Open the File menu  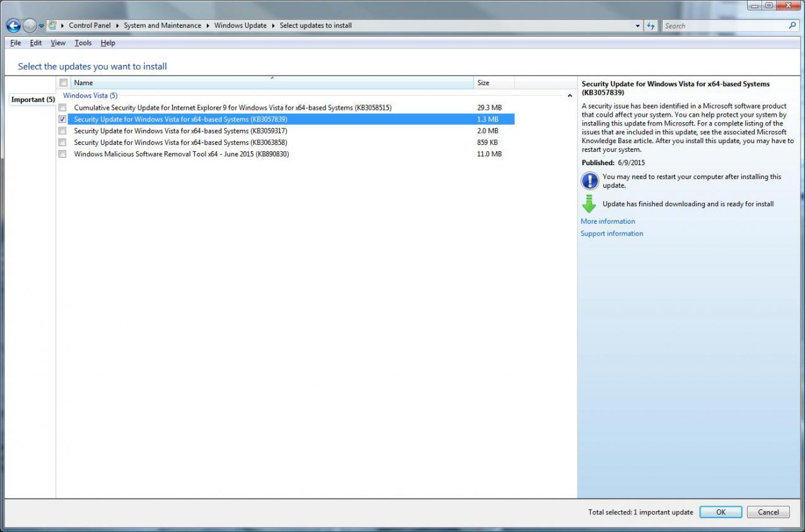(16, 43)
